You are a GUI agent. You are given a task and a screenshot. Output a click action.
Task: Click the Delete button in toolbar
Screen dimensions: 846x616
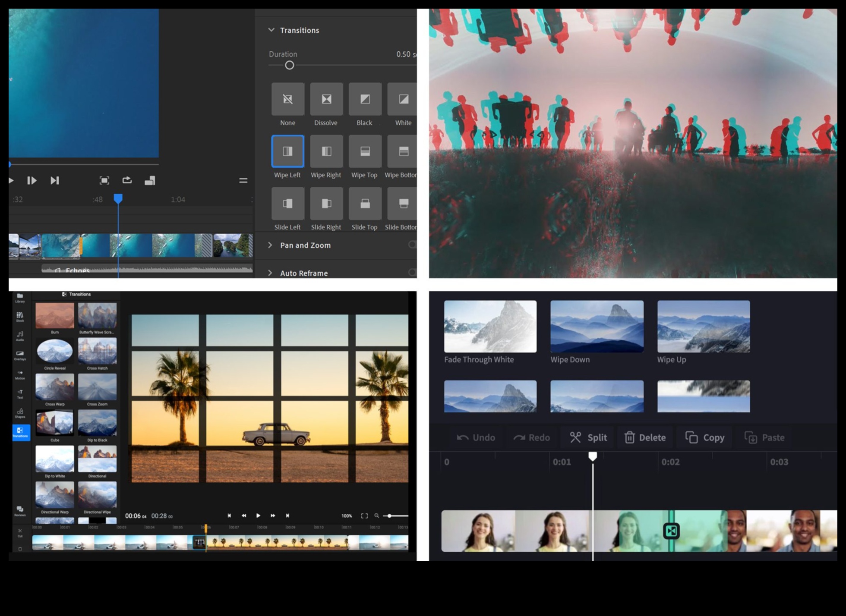pyautogui.click(x=645, y=437)
